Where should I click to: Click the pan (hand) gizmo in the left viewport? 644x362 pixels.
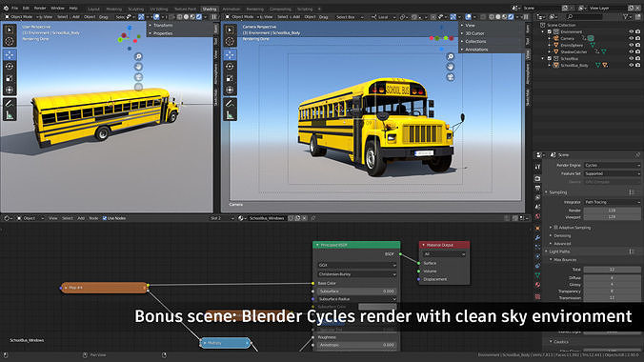138,67
